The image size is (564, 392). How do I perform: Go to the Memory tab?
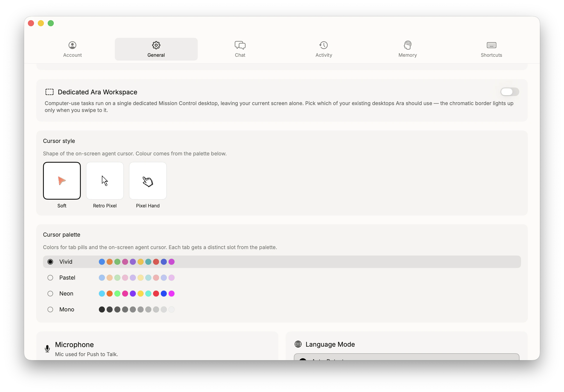[x=408, y=49]
